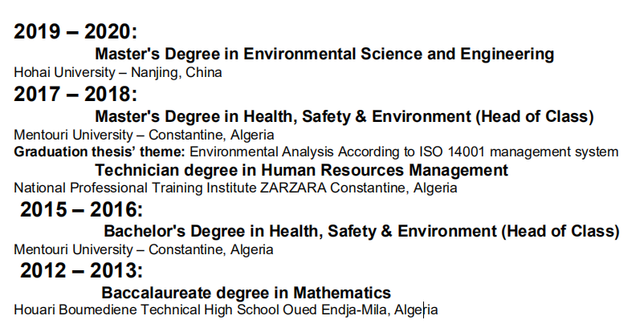Click the "2019 – 2020:" date heading
Viewport: 644px width, 328px height.
(75, 31)
